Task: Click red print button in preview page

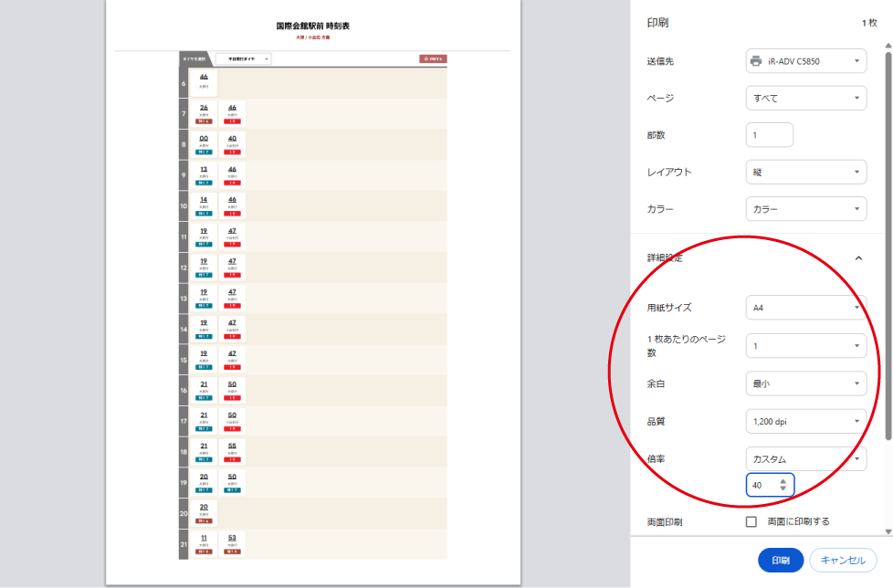Action: [433, 58]
